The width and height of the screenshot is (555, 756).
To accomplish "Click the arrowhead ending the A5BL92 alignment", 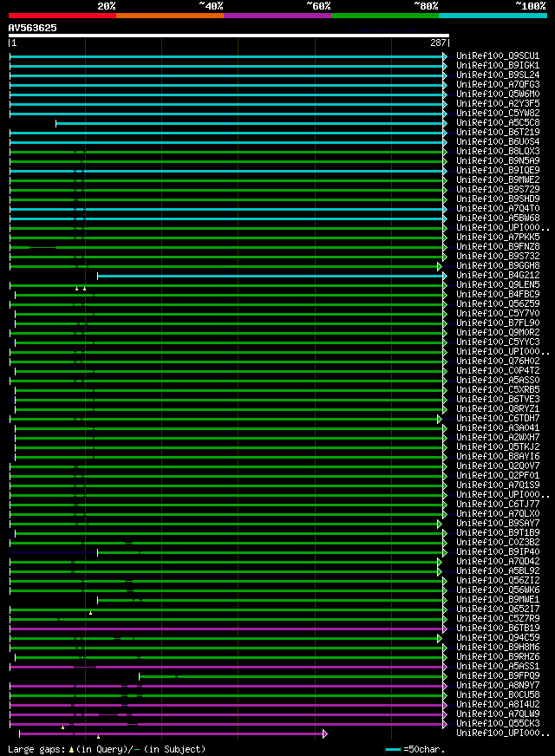I will click(440, 571).
